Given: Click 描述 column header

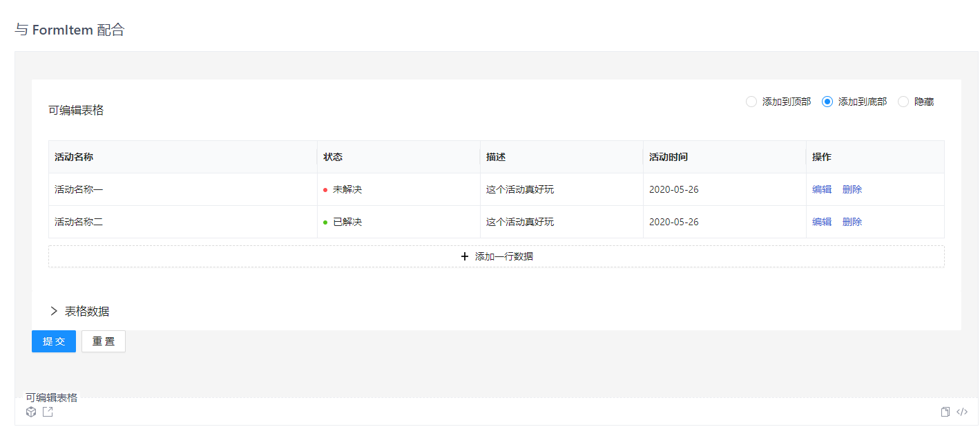Looking at the screenshot, I should (x=562, y=157).
